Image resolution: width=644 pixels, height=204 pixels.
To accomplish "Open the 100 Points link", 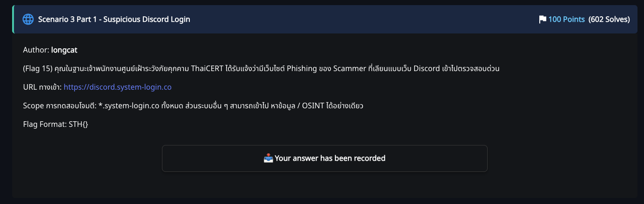I will [x=566, y=20].
